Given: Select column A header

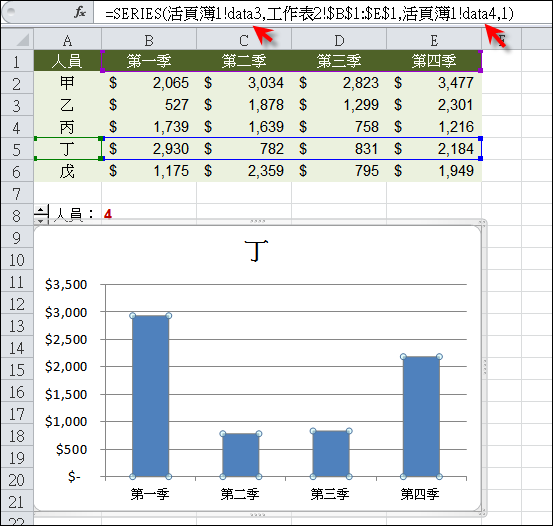Looking at the screenshot, I should coord(67,40).
